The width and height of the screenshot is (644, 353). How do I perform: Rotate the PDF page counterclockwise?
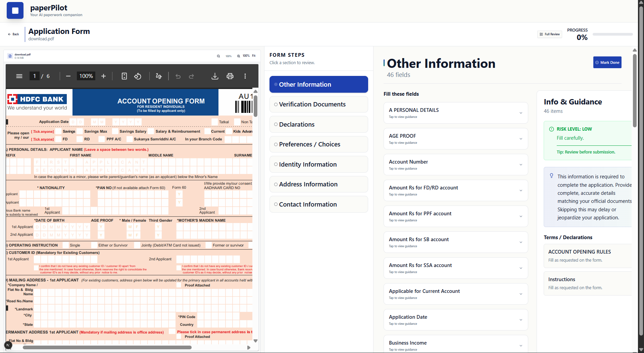pos(138,76)
